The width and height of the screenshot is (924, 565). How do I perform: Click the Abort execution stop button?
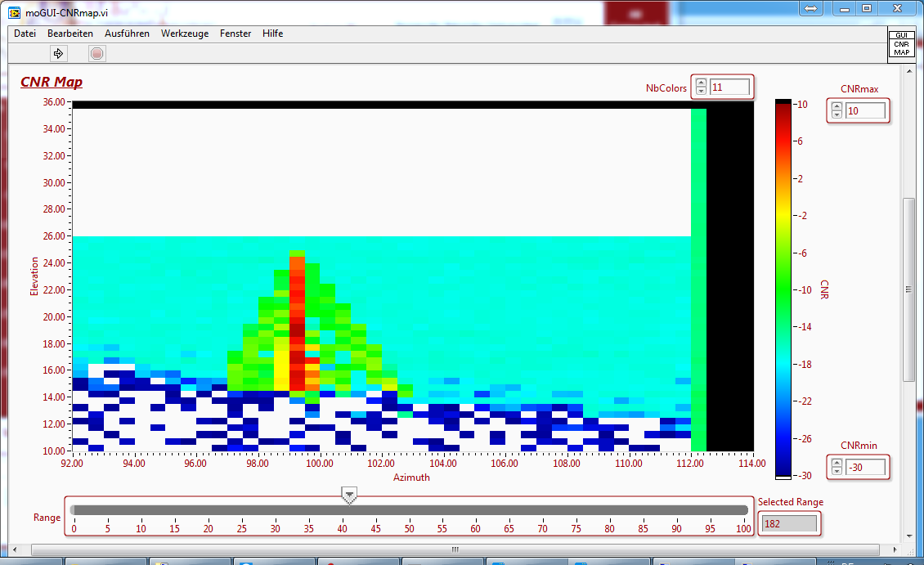tap(97, 54)
